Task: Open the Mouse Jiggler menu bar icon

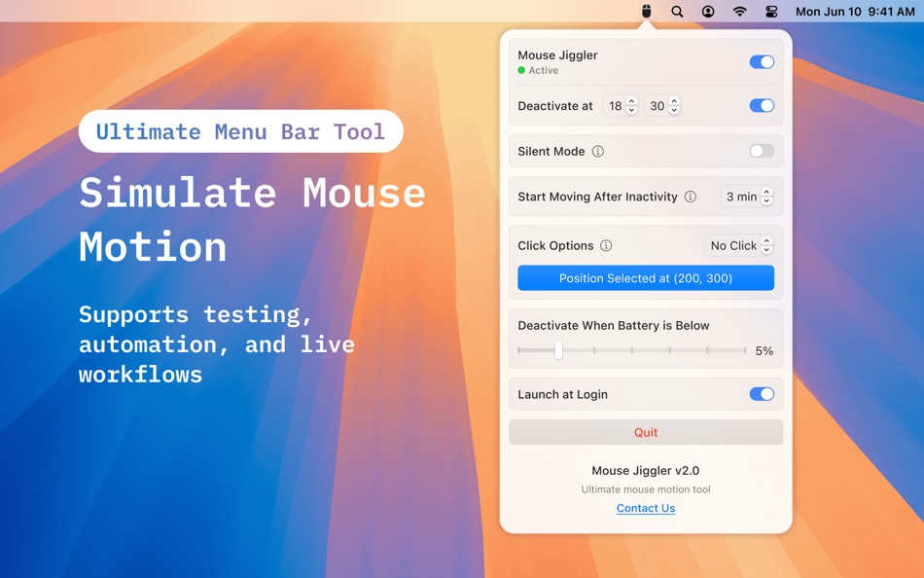Action: (646, 12)
